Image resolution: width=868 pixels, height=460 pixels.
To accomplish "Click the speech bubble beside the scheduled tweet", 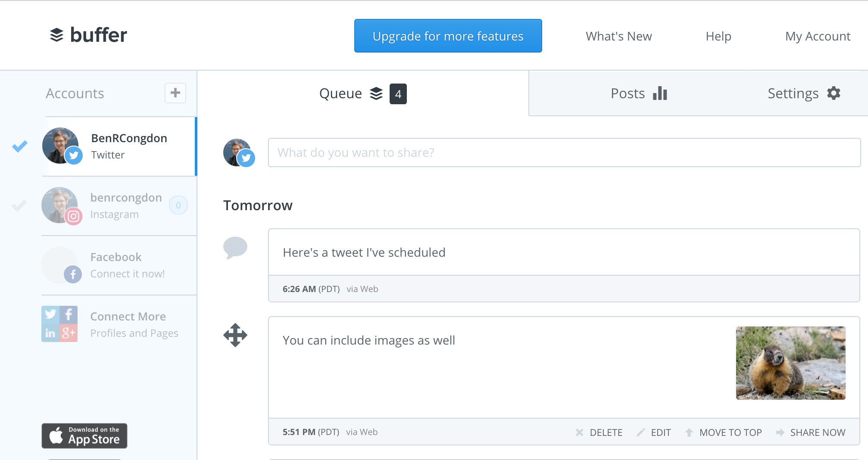I will (235, 248).
